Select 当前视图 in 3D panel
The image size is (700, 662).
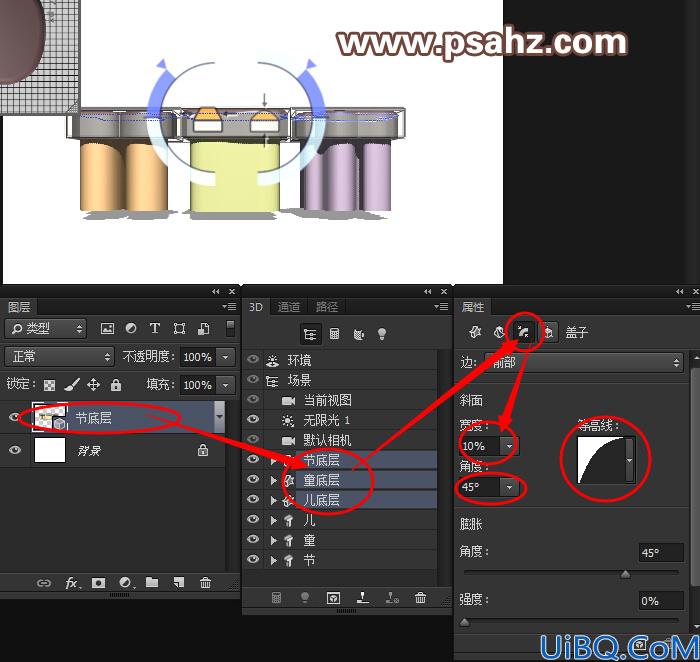(x=327, y=400)
